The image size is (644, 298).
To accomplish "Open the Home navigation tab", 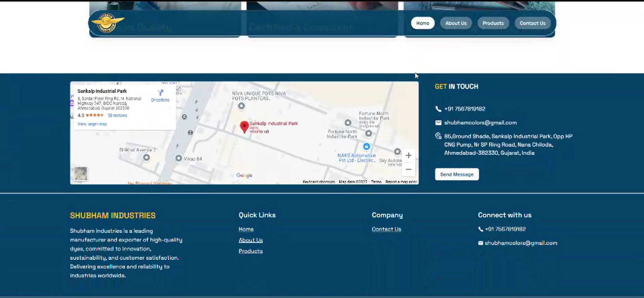I will (422, 23).
